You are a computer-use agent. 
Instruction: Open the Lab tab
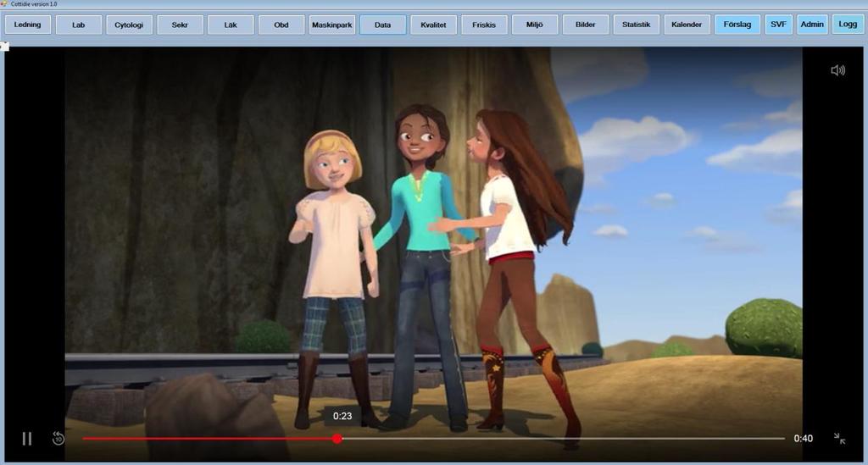pyautogui.click(x=79, y=25)
